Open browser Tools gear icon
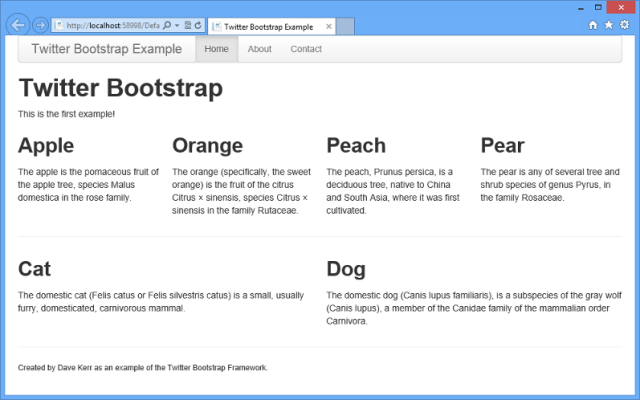Image resolution: width=640 pixels, height=400 pixels. click(x=624, y=25)
